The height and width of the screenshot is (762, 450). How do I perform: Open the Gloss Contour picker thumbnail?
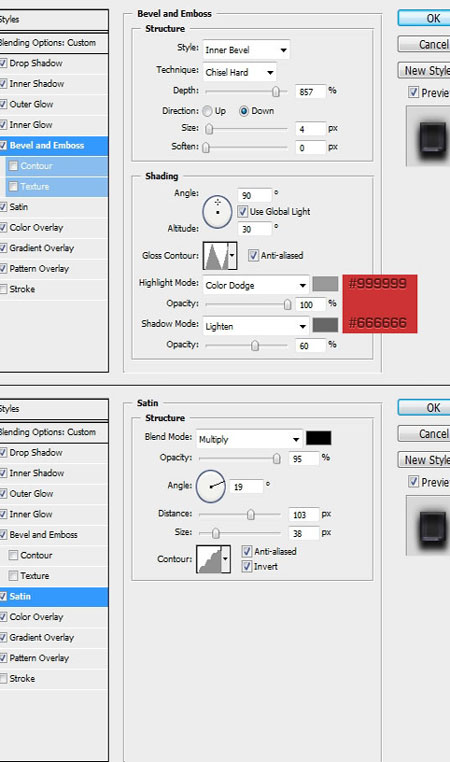pyautogui.click(x=216, y=256)
